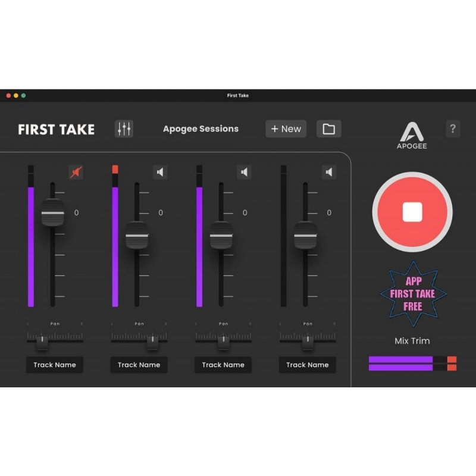
Task: Click the second track's pan slider handle
Action: 153,343
